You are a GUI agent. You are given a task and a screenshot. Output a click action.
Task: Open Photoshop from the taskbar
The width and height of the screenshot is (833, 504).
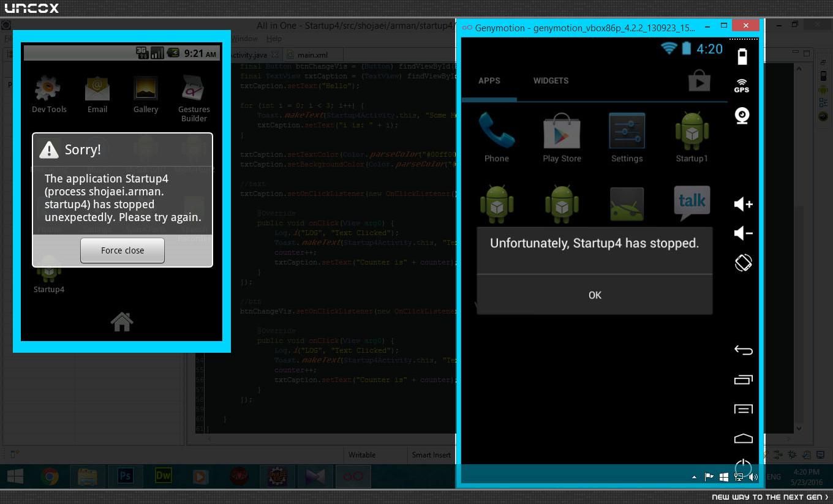[x=126, y=476]
